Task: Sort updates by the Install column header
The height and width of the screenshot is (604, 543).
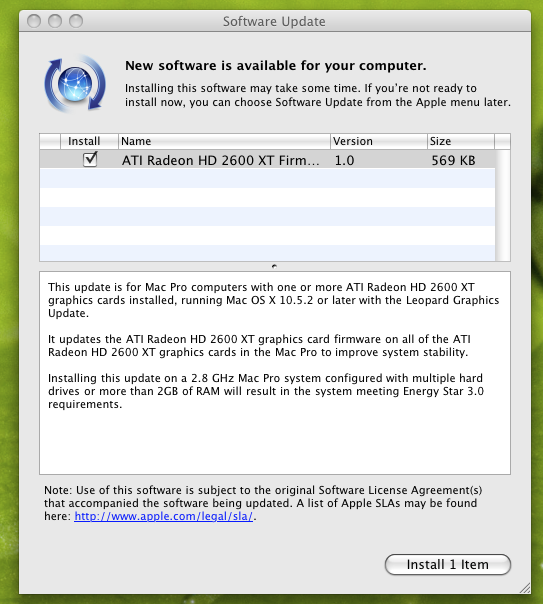Action: point(89,141)
